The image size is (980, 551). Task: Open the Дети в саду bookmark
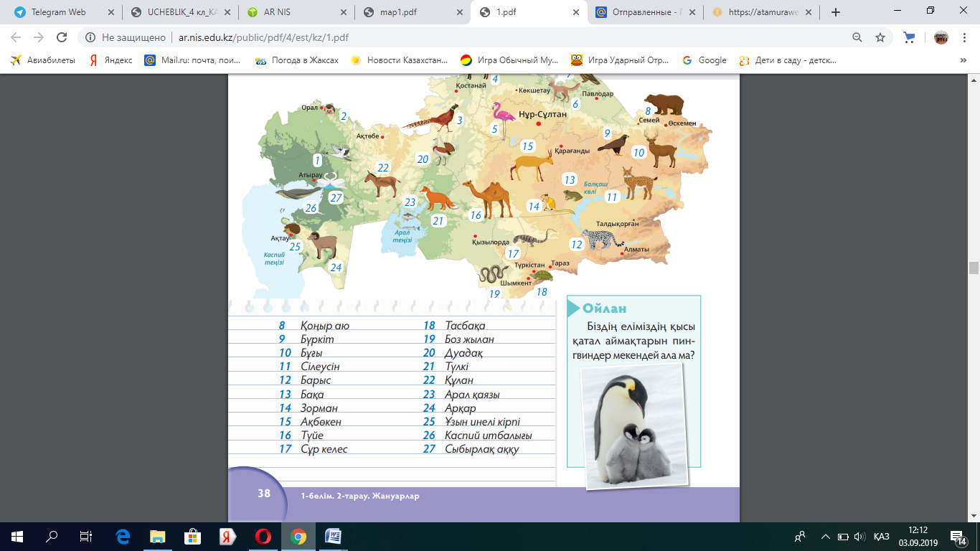coord(788,60)
